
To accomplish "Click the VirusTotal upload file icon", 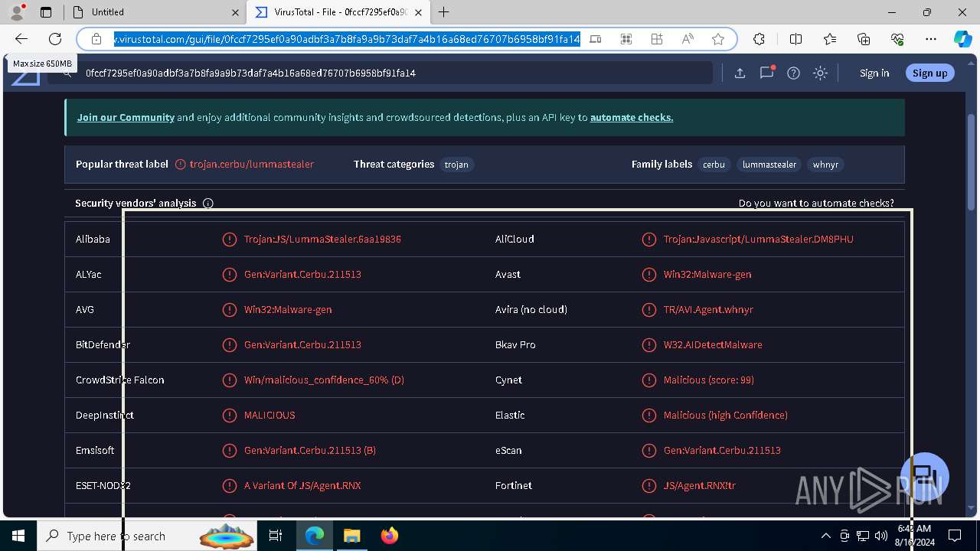I will click(740, 73).
